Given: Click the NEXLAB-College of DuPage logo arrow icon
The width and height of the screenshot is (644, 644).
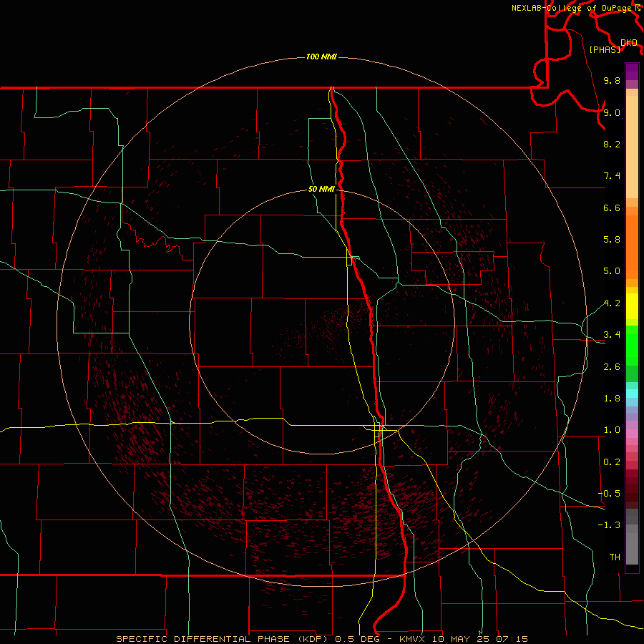Looking at the screenshot, I should [637, 8].
